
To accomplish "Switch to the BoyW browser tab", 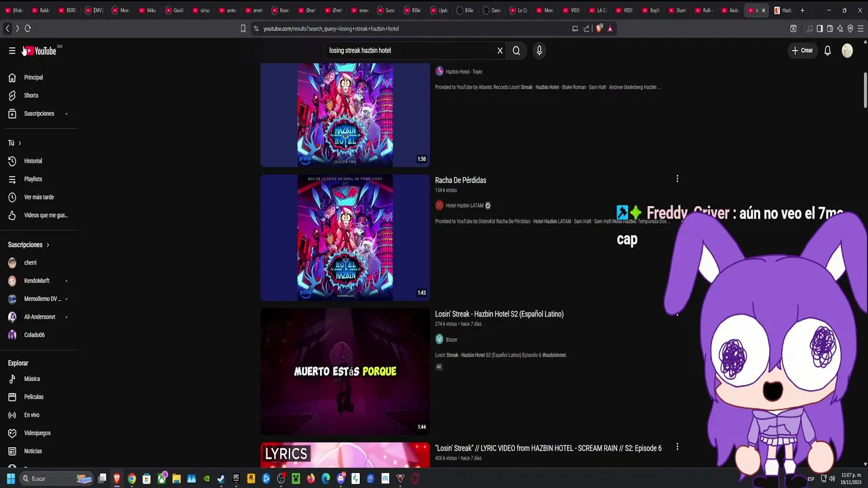I will tap(650, 10).
